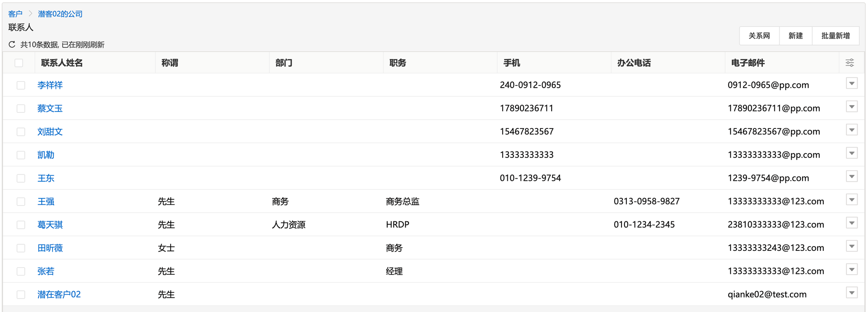This screenshot has width=868, height=312.
Task: Open the action arrow for 葛天骐 row
Action: 852,223
